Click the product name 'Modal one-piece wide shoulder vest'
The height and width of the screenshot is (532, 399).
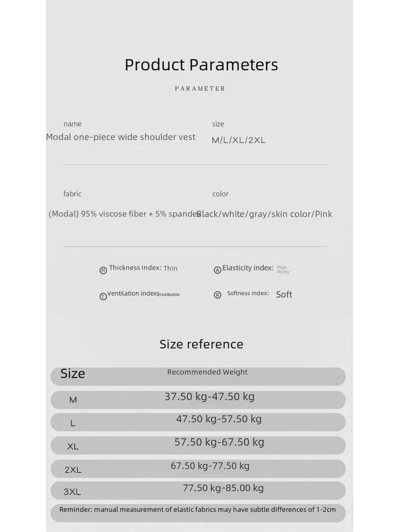tap(121, 137)
